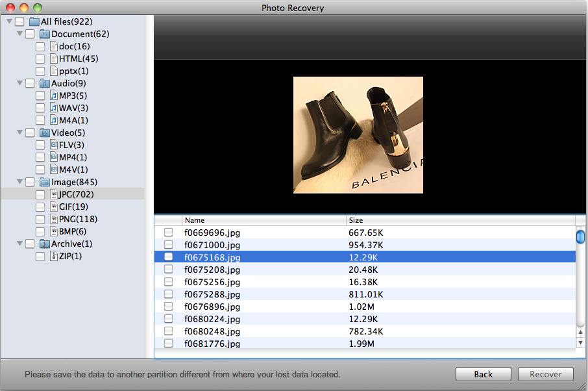The height and width of the screenshot is (391, 588).
Task: Collapse the Image group triangle
Action: (x=20, y=182)
